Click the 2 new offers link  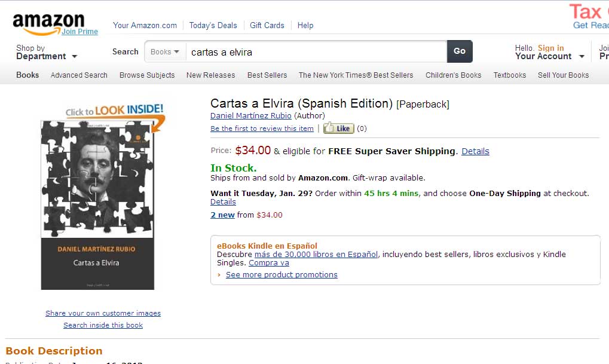(x=222, y=215)
